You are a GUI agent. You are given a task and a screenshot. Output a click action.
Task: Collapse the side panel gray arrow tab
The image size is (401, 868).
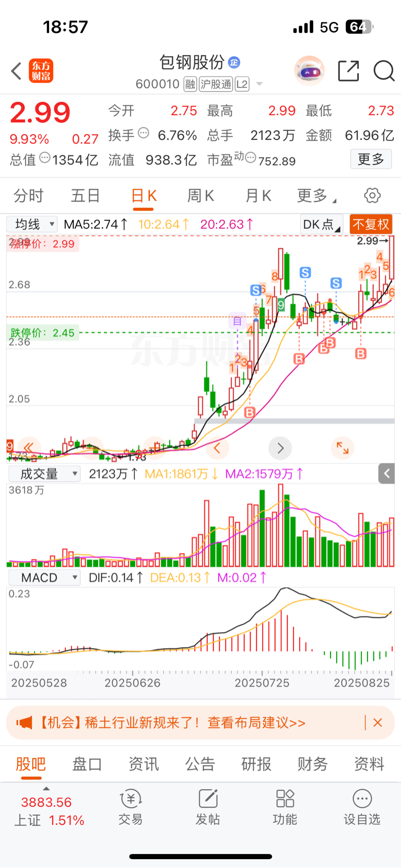tap(386, 473)
